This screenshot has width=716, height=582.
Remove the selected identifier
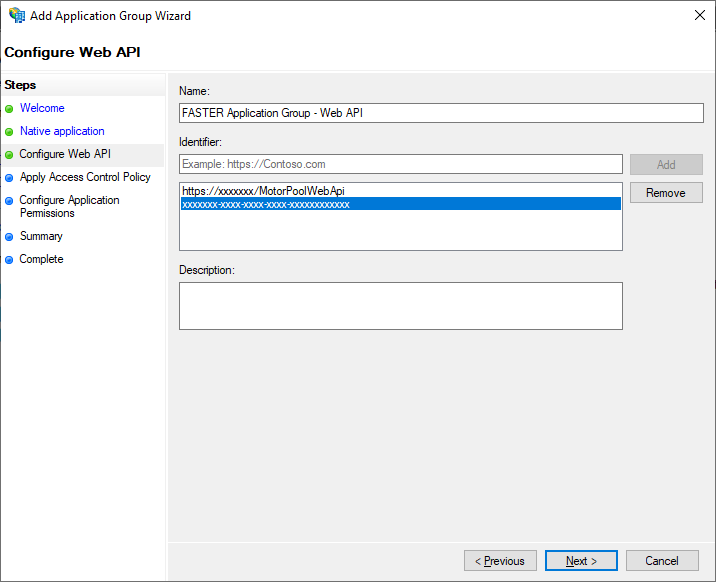(666, 193)
